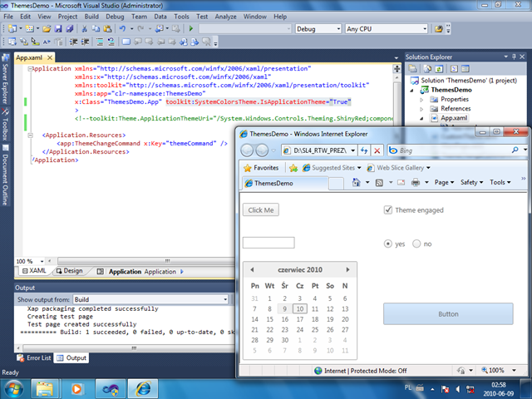Viewport: 532px width, 399px height.
Task: Select day 17 in the calendar
Action: [x=299, y=319]
